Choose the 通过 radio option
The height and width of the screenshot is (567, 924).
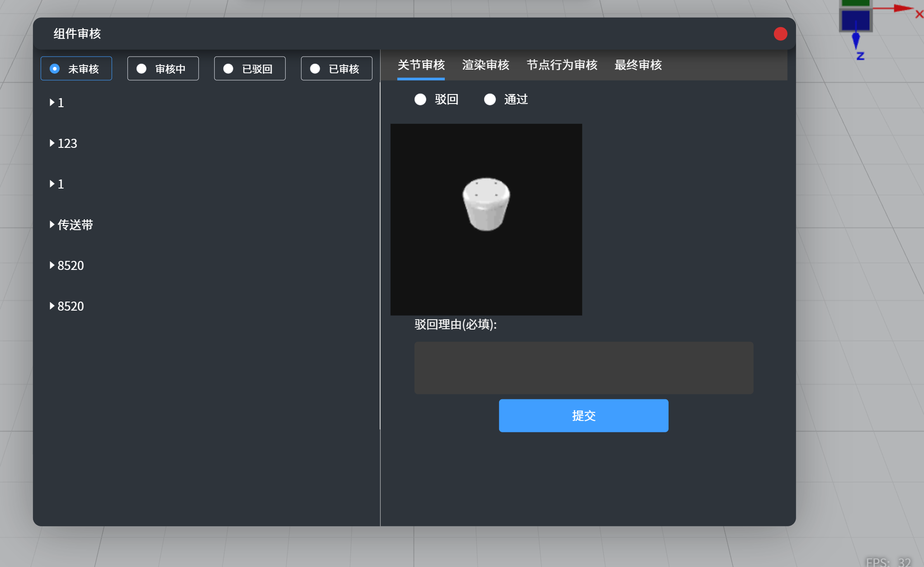(490, 99)
